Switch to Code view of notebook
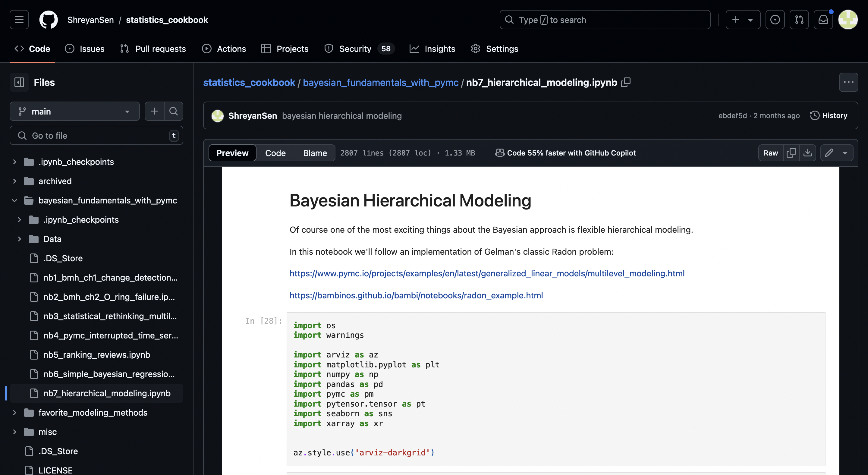The height and width of the screenshot is (475, 868). pyautogui.click(x=275, y=153)
